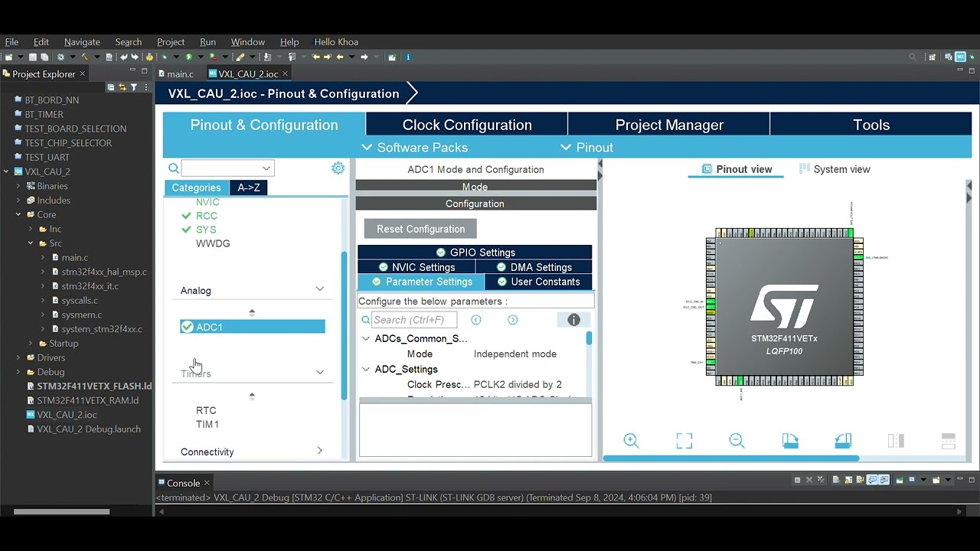The width and height of the screenshot is (980, 551).
Task: Rotate chip clockwise icon
Action: 790,440
